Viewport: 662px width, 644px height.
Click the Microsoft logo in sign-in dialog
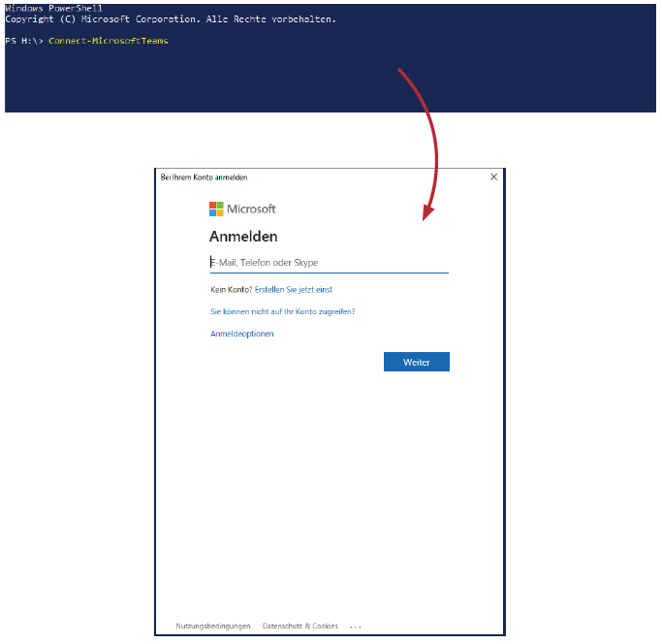click(x=242, y=209)
